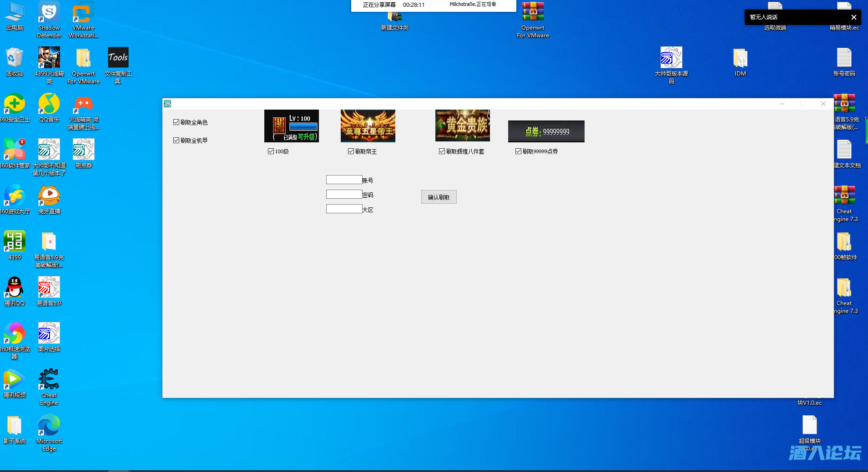Launch VMware Workstation shortcut
Viewport: 868px width, 472px height.
coord(83,14)
